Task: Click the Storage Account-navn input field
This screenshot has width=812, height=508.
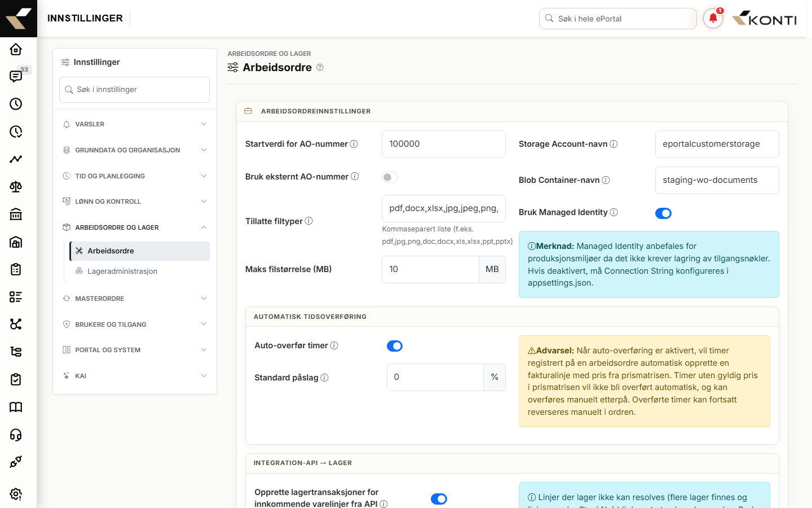Action: click(x=717, y=144)
